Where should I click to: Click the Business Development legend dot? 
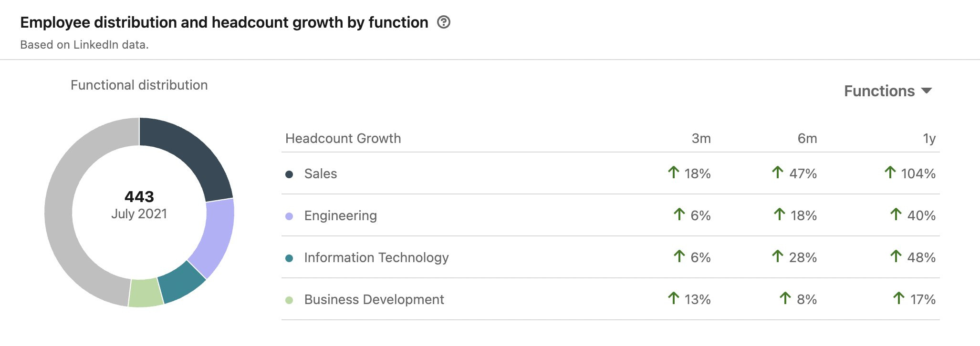[x=289, y=300]
